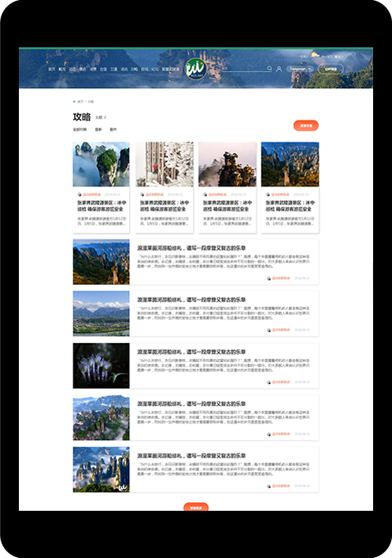Select the 全部攻略 filter tab
Image resolution: width=392 pixels, height=558 pixels.
pos(80,130)
